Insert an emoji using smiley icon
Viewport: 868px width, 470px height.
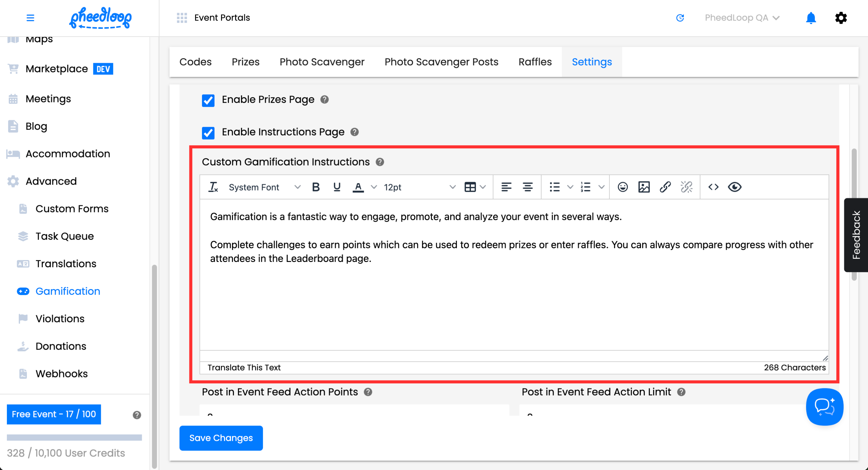point(623,187)
